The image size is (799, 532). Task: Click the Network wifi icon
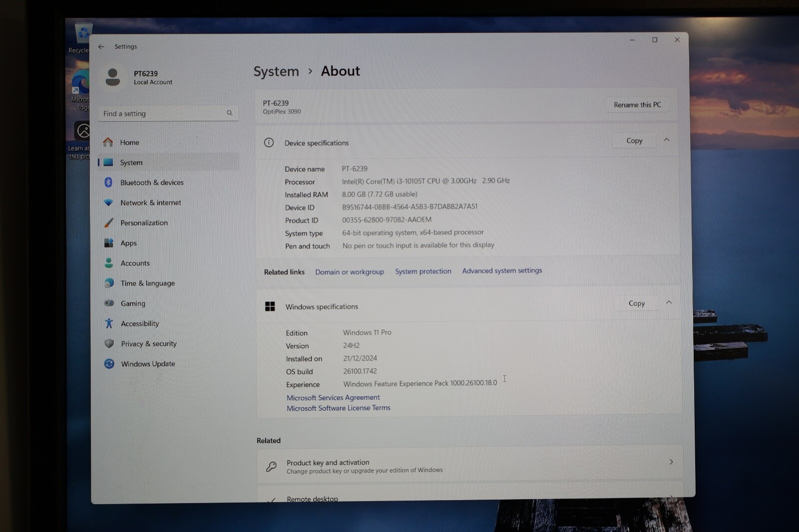point(108,203)
